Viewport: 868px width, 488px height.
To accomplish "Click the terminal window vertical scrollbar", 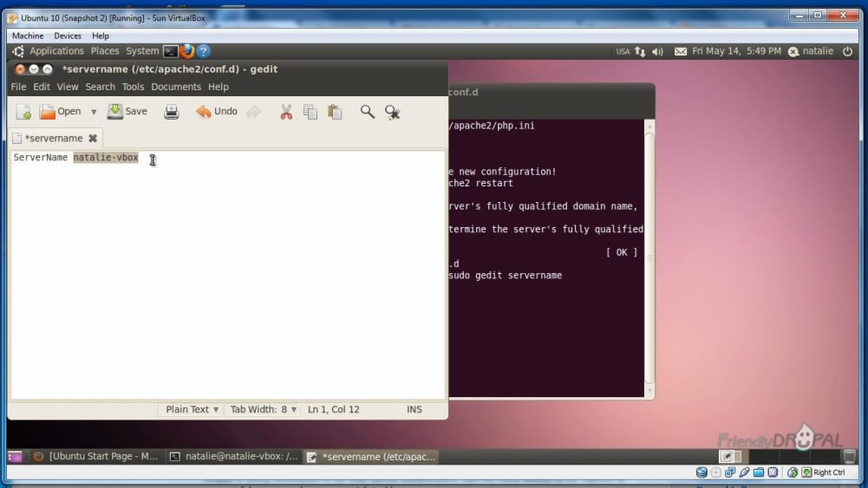I will [x=649, y=257].
